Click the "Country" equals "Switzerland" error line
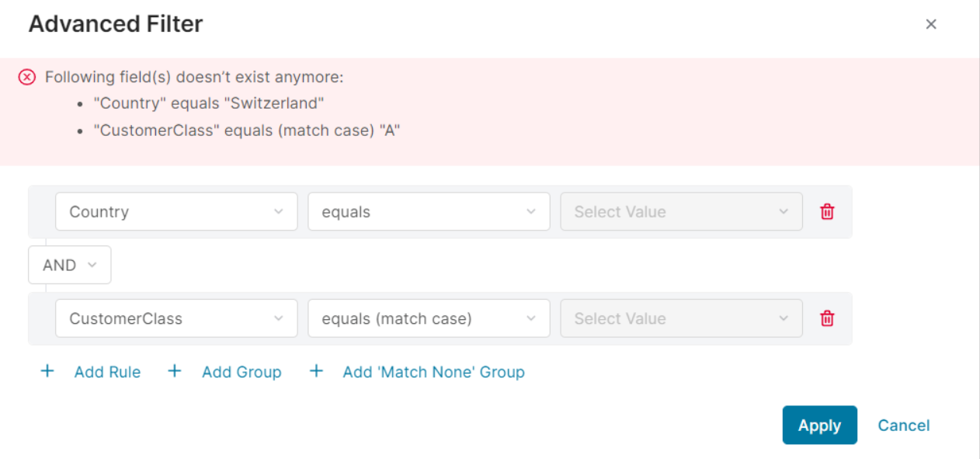Screen dimensions: 980x459 (207, 103)
